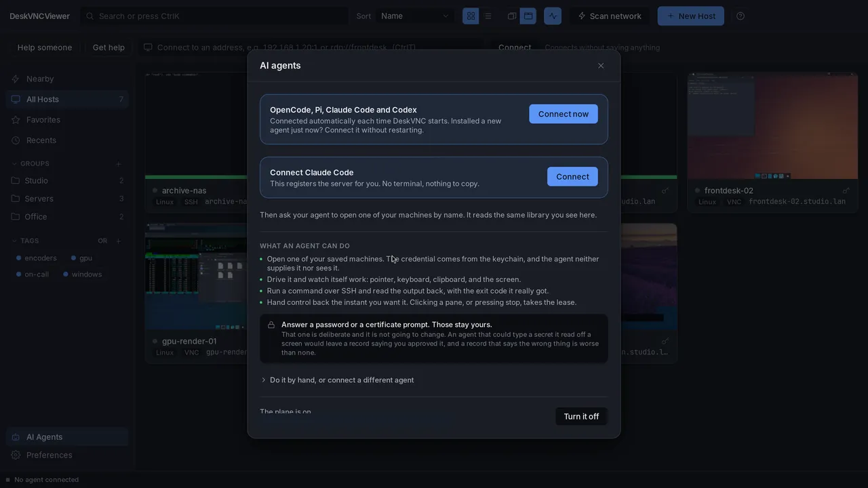Toggle the activity pulse monitor icon
The image size is (868, 488).
coord(553,16)
